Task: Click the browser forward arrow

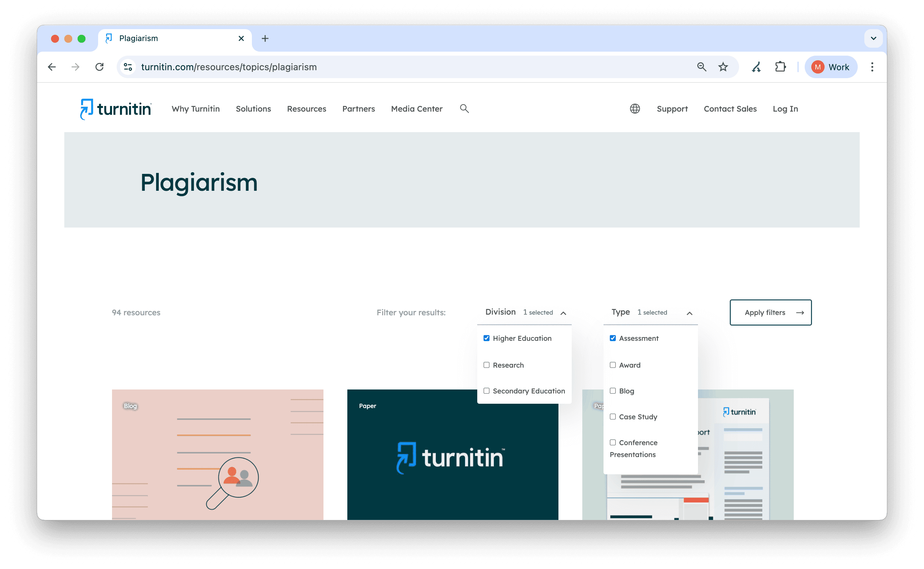Action: [76, 67]
